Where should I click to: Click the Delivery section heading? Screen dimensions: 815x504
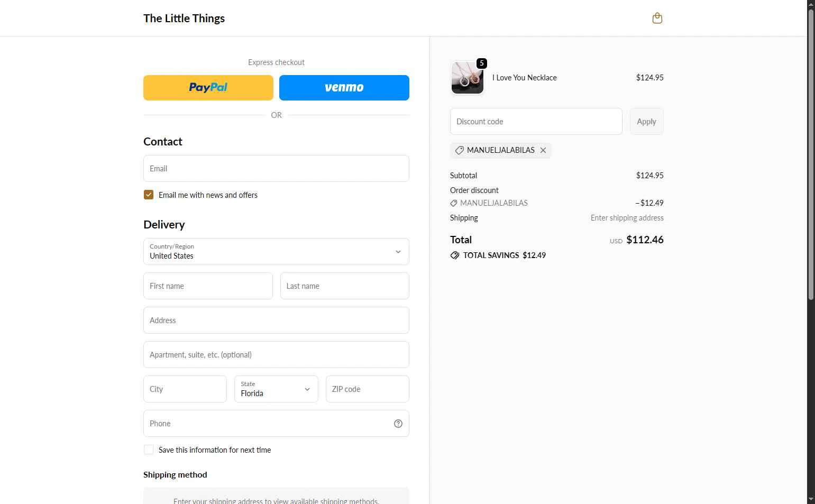(164, 225)
